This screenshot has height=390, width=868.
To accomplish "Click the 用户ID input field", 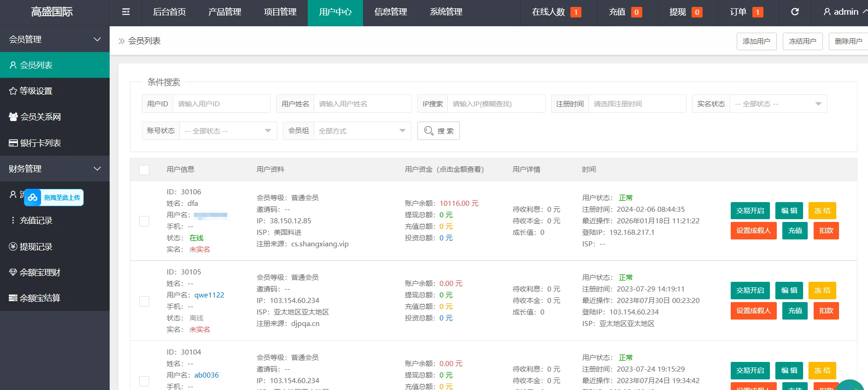I will tap(221, 104).
